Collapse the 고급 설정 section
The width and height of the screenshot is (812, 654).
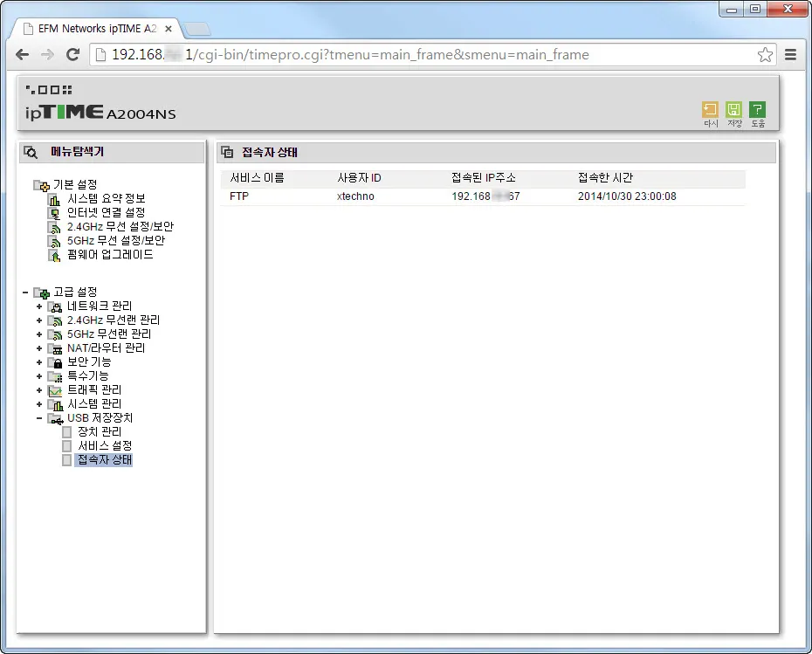(x=25, y=293)
